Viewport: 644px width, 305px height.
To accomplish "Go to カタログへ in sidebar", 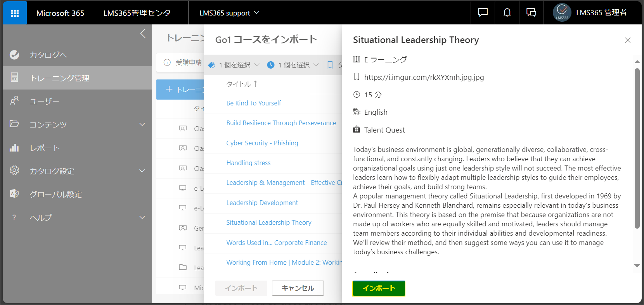I will [x=48, y=55].
